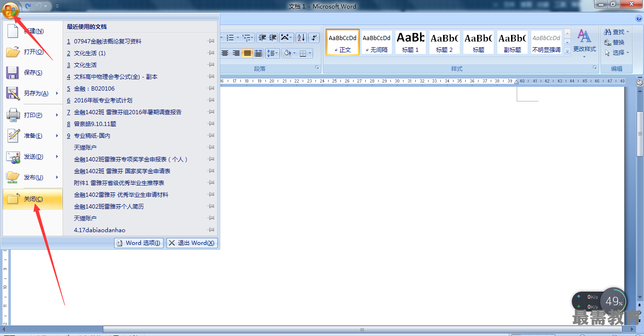Image resolution: width=644 pixels, height=336 pixels.
Task: Choose 准备(E) in the Office menu
Action: (x=33, y=136)
